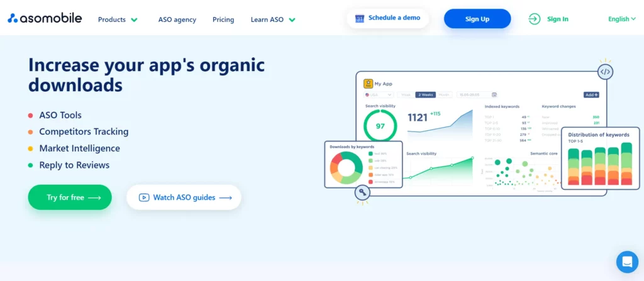Click the My App yellow icon
Screen dimensions: 644x281
[x=368, y=83]
